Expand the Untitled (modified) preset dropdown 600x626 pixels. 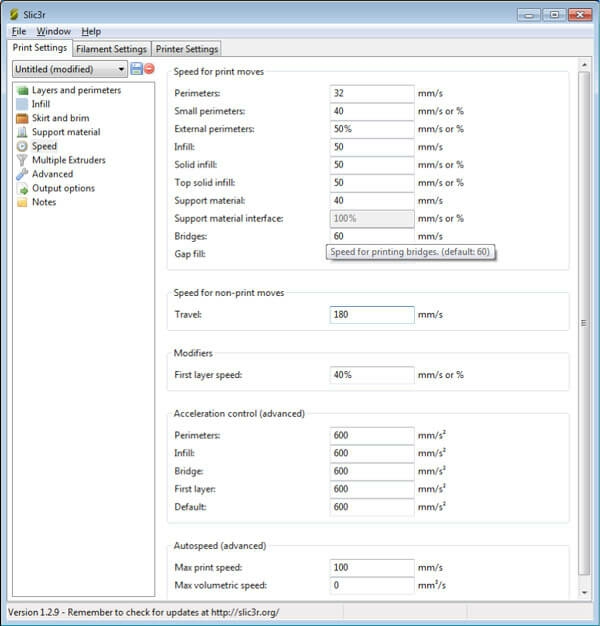tap(121, 69)
